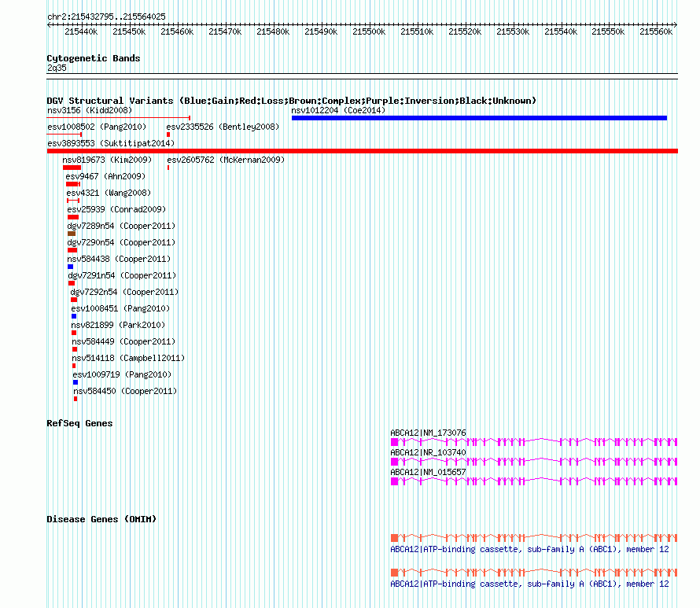Open the nsv819673 (Kim2009) variant label
Screen dimensions: 700x608
pos(107,160)
